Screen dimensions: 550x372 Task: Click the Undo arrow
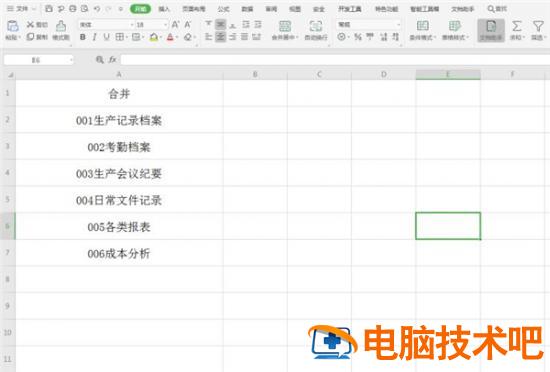97,9
